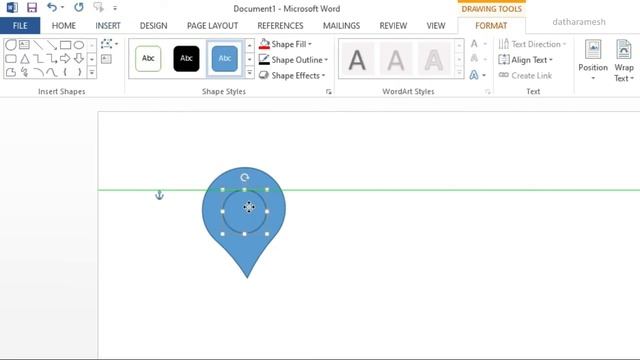Switch to the REFERENCES tab
The width and height of the screenshot is (640, 360).
(x=280, y=26)
